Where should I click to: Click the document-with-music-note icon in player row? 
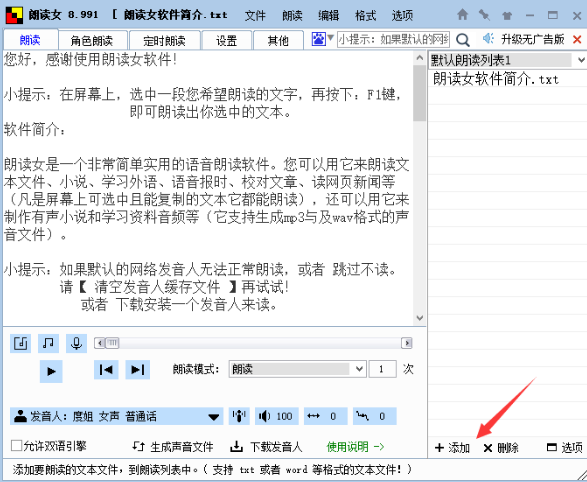tap(20, 343)
